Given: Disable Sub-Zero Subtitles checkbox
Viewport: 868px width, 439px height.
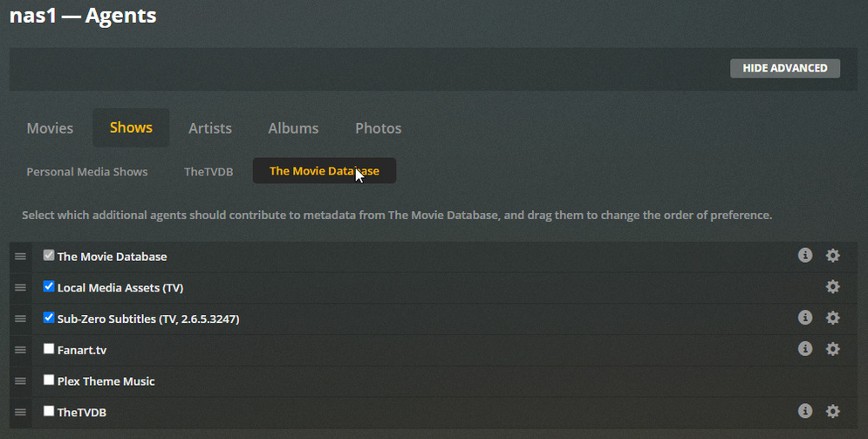Looking at the screenshot, I should click(49, 318).
